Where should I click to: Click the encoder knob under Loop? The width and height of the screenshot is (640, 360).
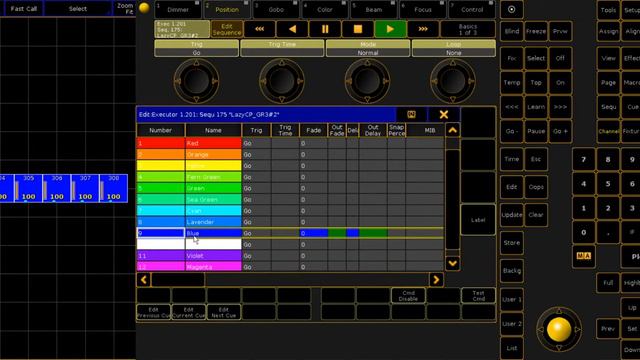click(x=452, y=81)
